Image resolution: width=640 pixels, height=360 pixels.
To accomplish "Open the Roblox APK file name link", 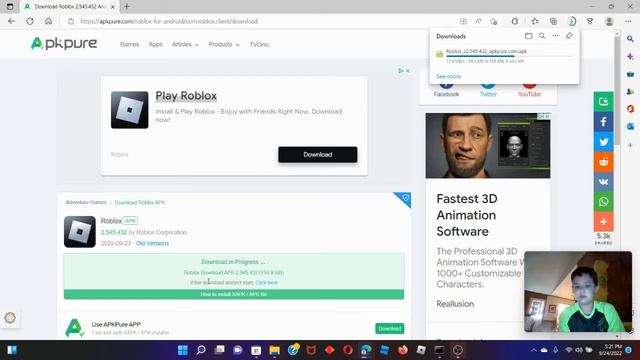I will point(486,51).
